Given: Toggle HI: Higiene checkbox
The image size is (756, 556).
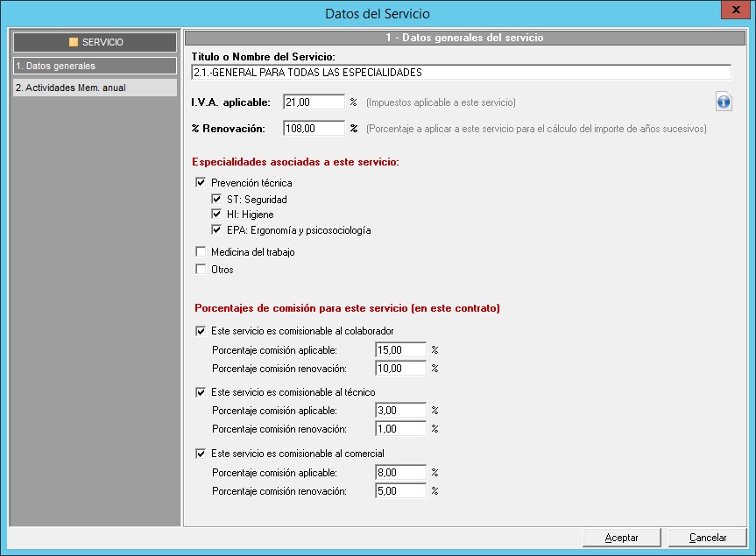Looking at the screenshot, I should click(216, 215).
